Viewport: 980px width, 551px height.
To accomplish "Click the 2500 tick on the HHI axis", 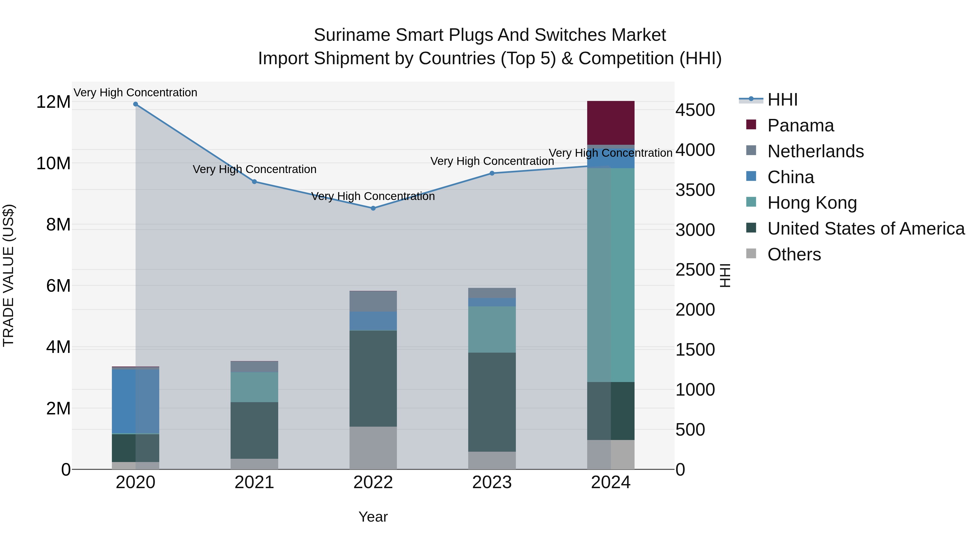I will coord(695,270).
